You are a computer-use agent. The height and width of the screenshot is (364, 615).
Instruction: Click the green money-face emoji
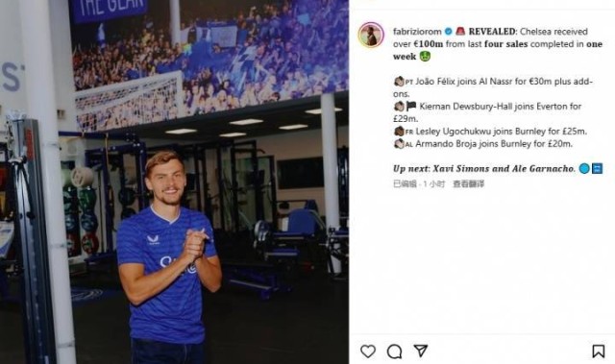pyautogui.click(x=425, y=57)
